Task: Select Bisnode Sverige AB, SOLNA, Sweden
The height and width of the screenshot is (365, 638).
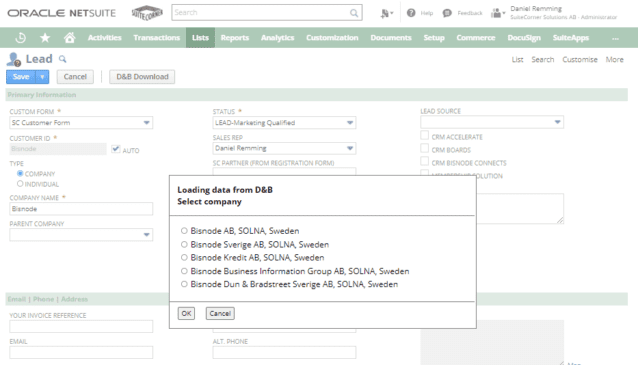Action: (184, 245)
